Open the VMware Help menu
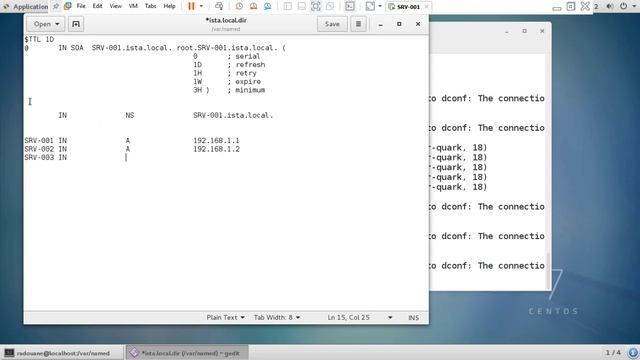 tap(169, 6)
